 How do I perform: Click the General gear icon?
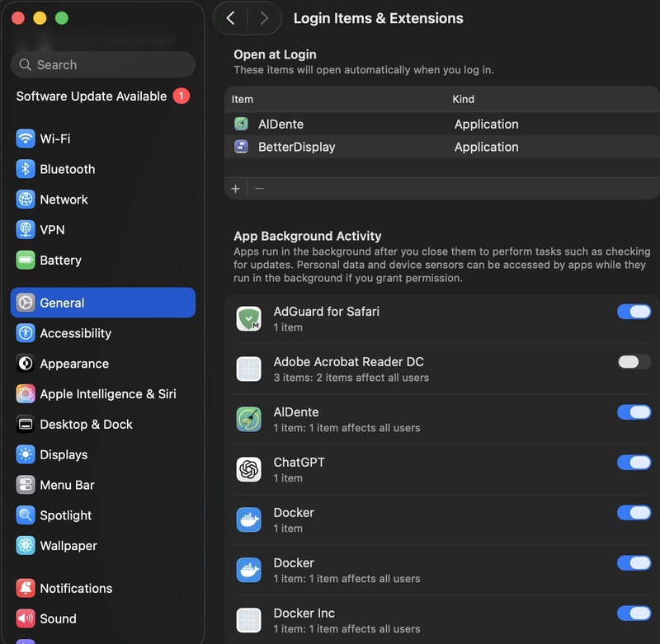(x=26, y=303)
